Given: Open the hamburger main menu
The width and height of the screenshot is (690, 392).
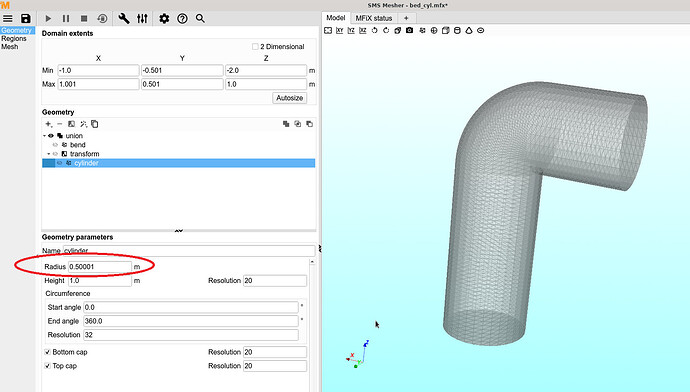Looking at the screenshot, I should [x=8, y=18].
